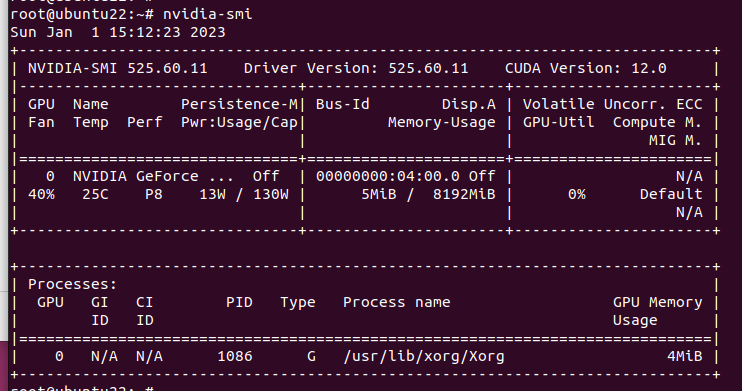
Task: Click the PID 1086 entry
Action: (235, 356)
